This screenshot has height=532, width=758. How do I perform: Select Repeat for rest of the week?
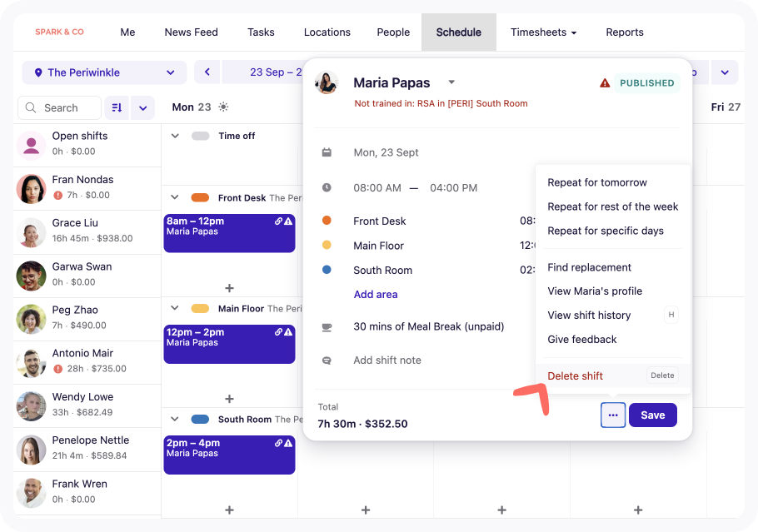tap(612, 206)
